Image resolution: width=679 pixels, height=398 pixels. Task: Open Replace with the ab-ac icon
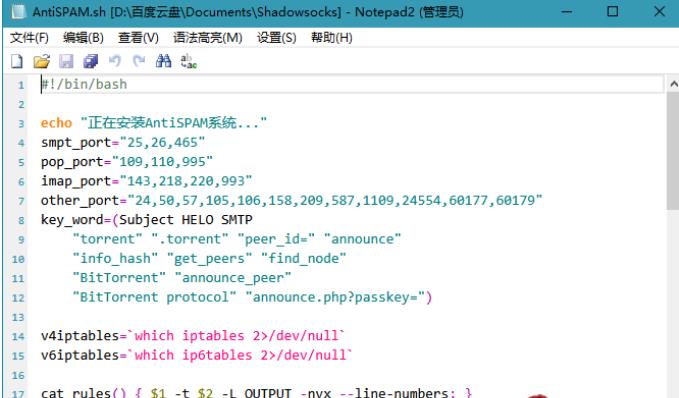188,61
